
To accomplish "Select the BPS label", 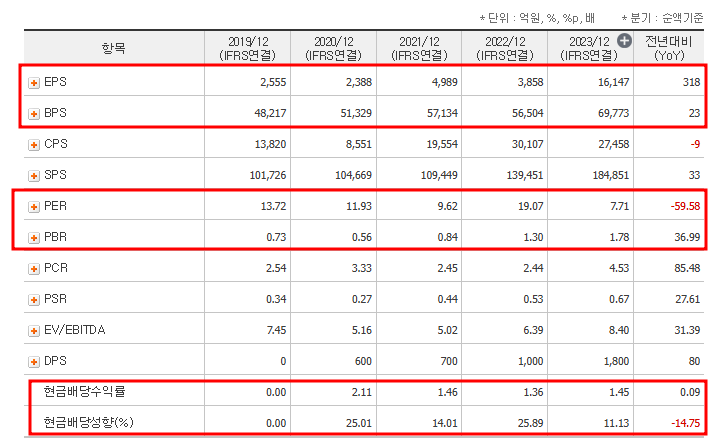I will tap(55, 113).
